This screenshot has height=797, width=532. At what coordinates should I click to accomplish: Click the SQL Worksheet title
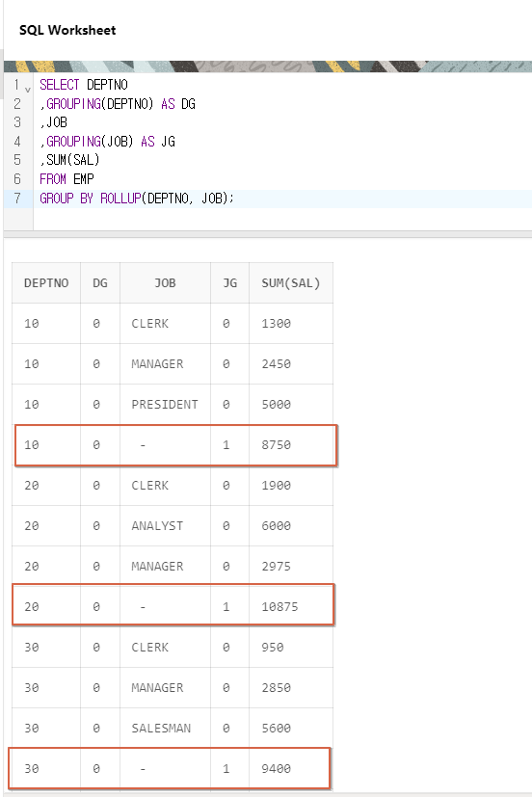tap(67, 30)
